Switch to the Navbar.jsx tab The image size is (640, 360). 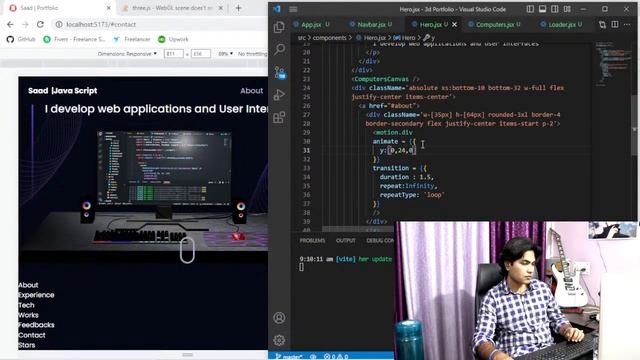[x=371, y=24]
